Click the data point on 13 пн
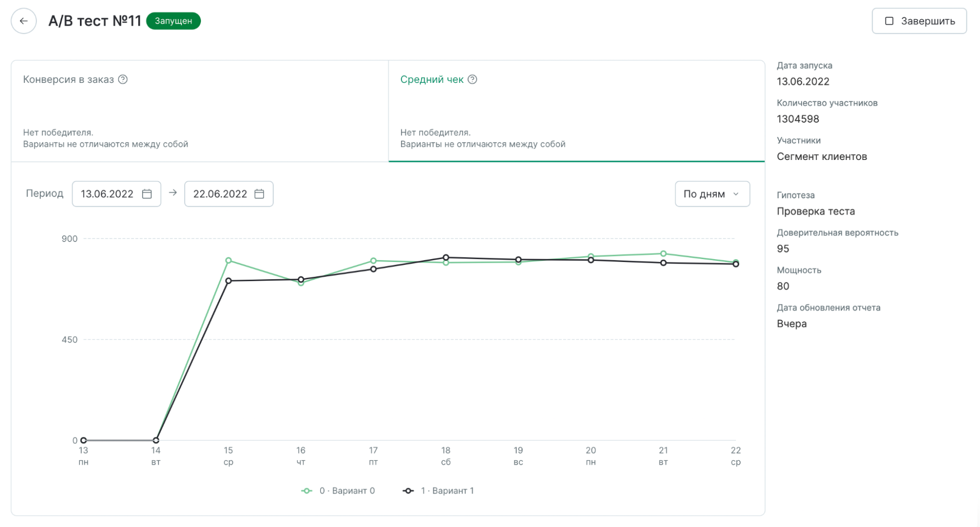Viewport: 980px width, 527px height. 83,440
